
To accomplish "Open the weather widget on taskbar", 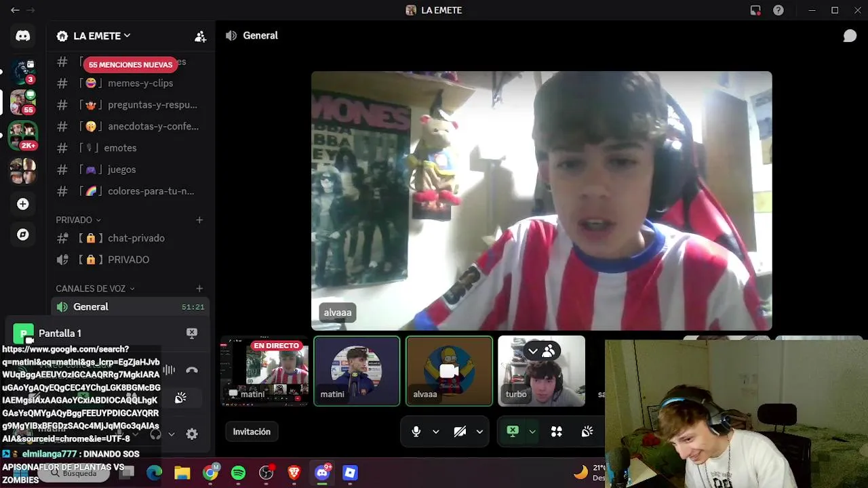I will click(x=589, y=472).
